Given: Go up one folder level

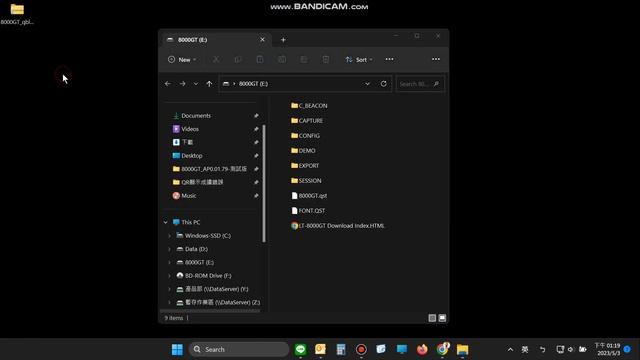Looking at the screenshot, I should click(209, 84).
